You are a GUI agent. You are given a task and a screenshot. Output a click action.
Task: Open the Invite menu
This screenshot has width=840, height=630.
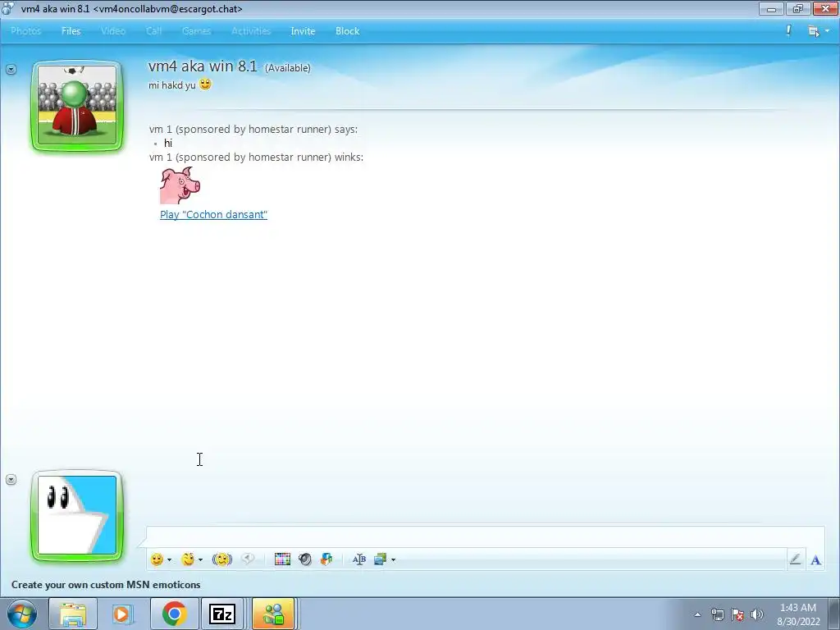303,31
